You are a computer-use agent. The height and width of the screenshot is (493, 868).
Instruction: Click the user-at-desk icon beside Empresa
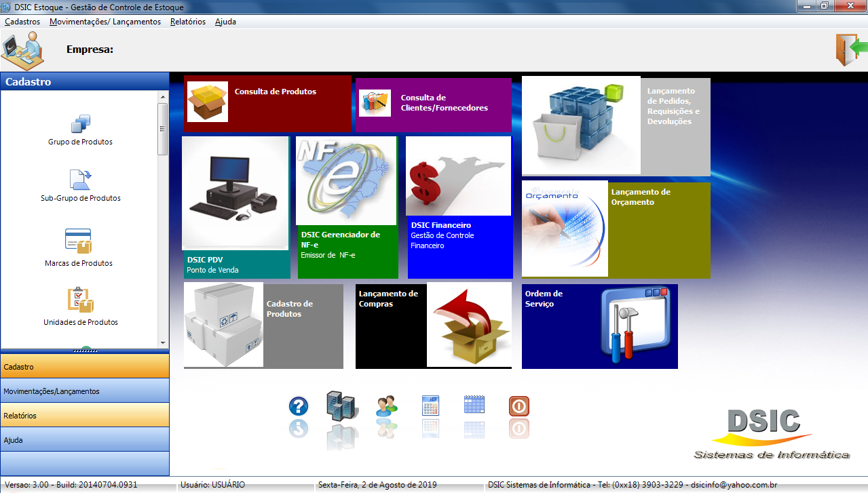(x=22, y=50)
